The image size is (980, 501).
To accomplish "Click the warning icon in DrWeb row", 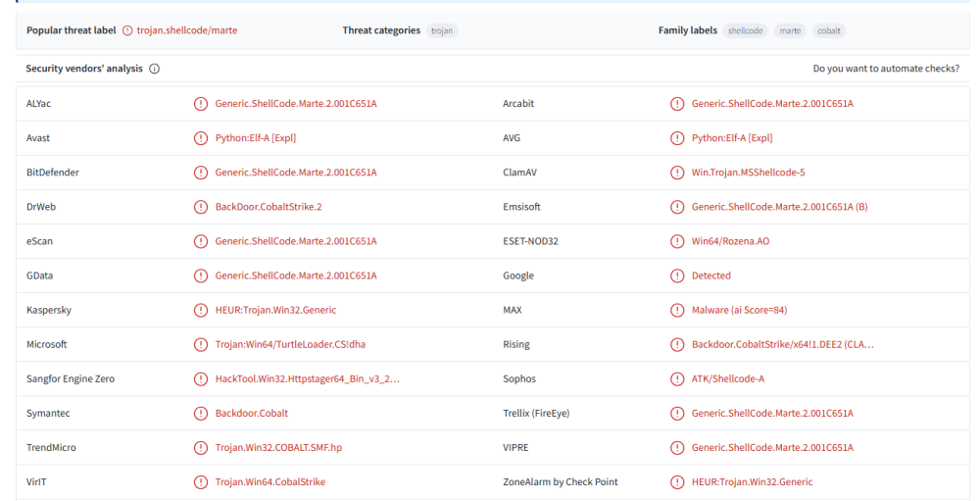I will (201, 207).
